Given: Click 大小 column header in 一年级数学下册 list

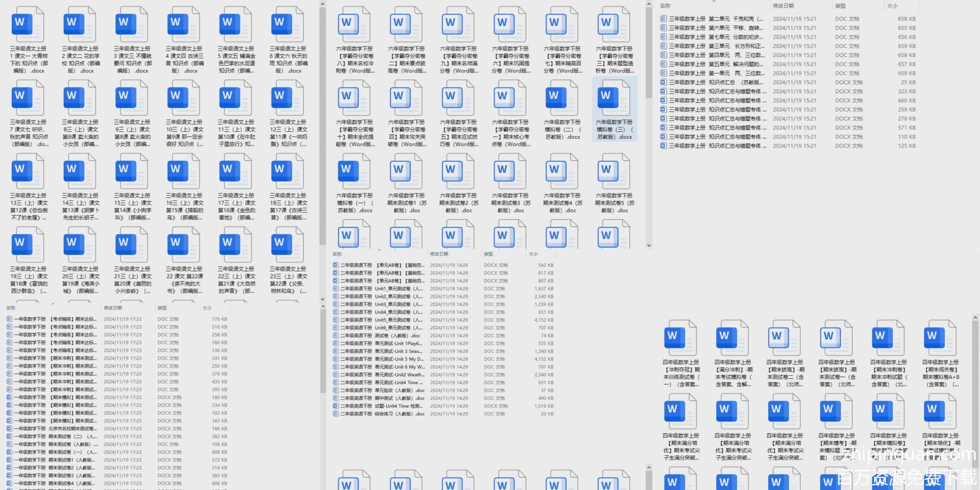Looking at the screenshot, I should pos(207,308).
